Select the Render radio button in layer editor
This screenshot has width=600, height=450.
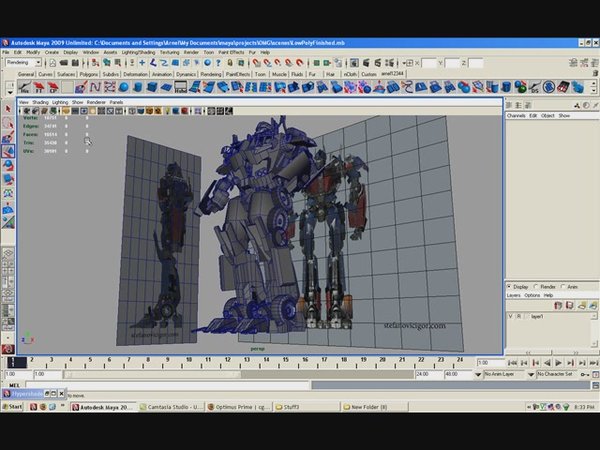536,287
